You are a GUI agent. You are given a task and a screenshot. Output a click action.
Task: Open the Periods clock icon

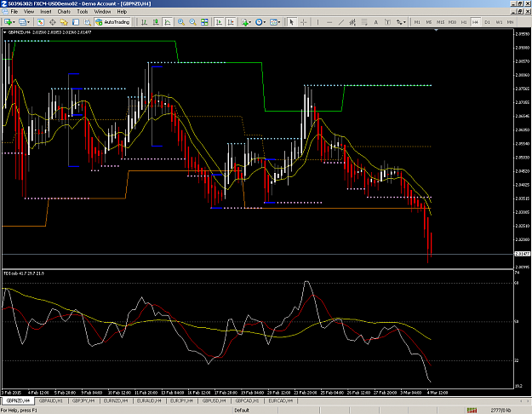click(259, 22)
